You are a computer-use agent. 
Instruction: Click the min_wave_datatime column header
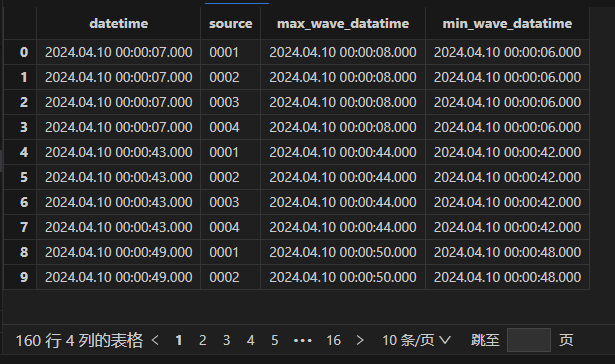508,24
